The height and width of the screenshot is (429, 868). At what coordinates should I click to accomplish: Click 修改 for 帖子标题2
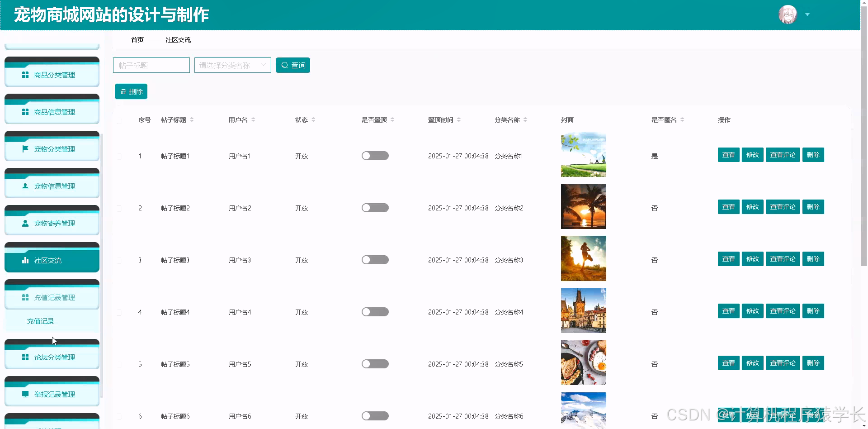753,207
